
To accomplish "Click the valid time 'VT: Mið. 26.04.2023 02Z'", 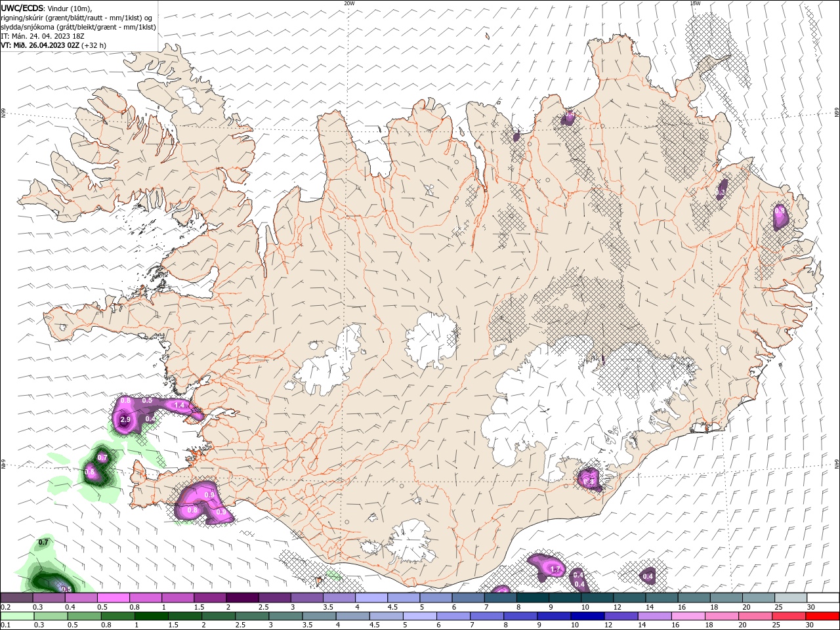I will click(x=40, y=45).
